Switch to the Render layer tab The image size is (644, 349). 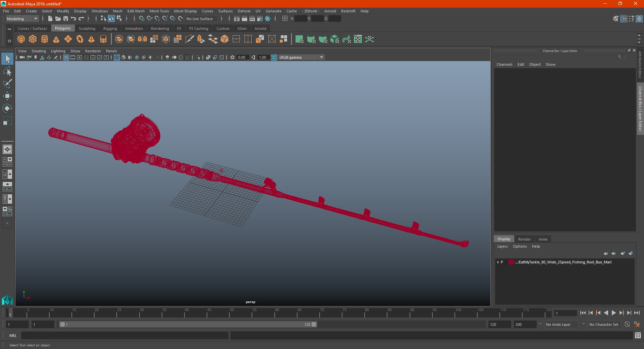[524, 239]
